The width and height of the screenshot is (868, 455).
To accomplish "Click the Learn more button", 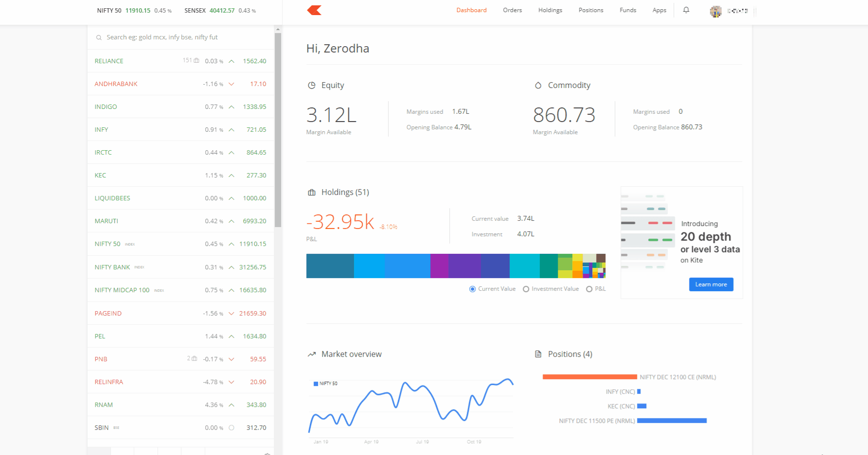I will pyautogui.click(x=711, y=284).
